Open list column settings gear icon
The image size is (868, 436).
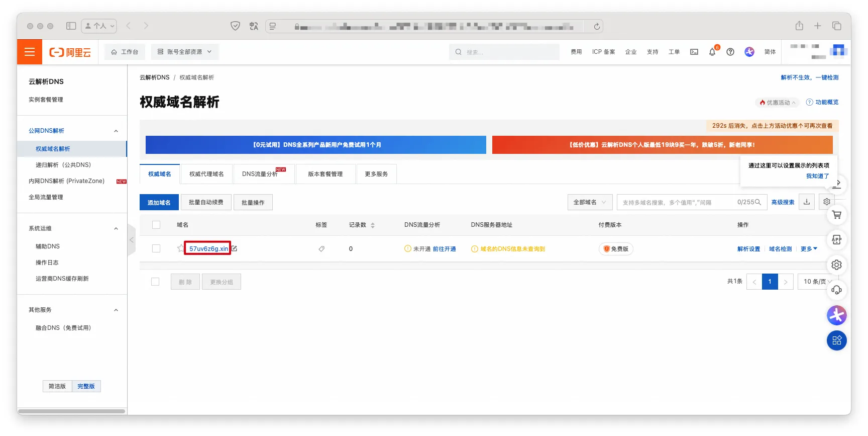[x=826, y=202]
